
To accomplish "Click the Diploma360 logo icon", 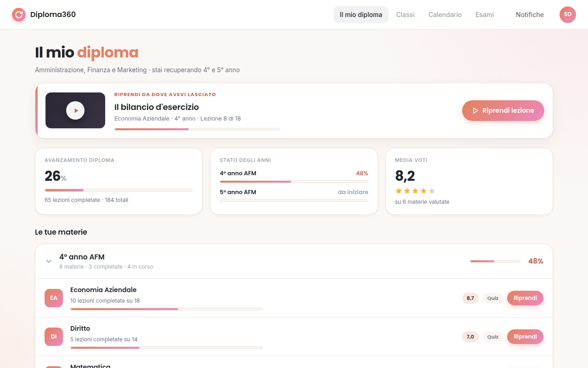I will pyautogui.click(x=19, y=15).
